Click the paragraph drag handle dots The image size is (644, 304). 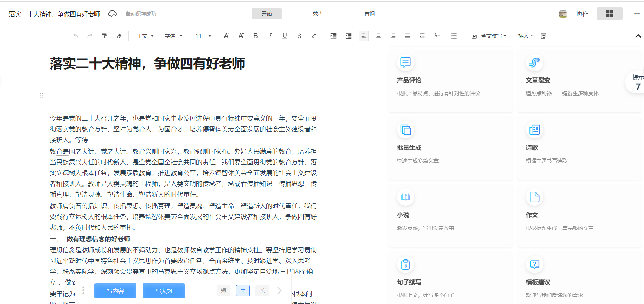point(41,96)
